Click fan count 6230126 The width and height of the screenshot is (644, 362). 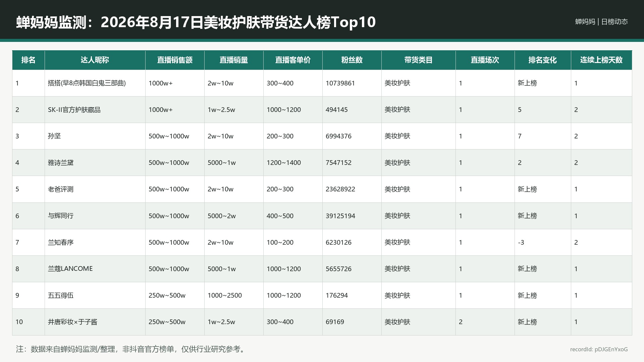coord(338,242)
